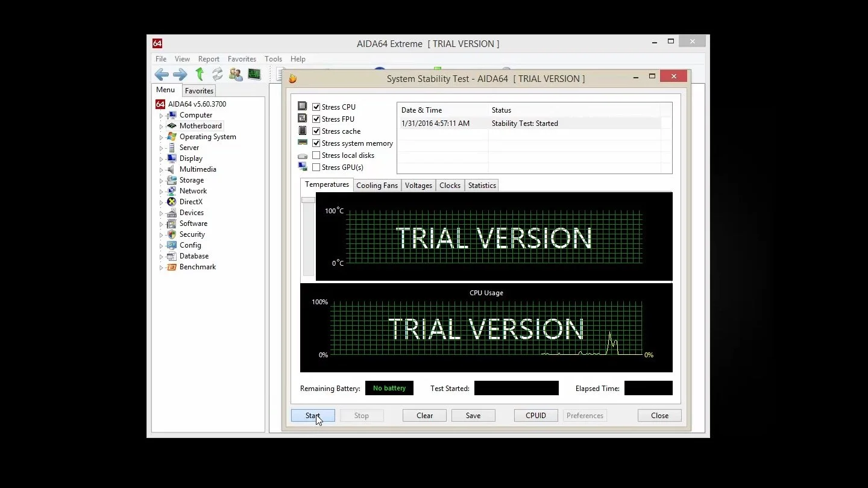Click the Refresh toolbar icon

click(217, 74)
